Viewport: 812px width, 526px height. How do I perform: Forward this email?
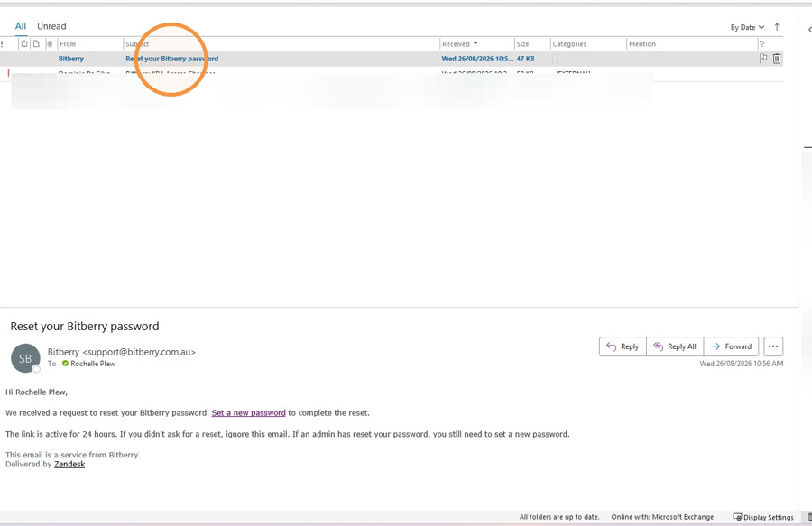pos(731,346)
